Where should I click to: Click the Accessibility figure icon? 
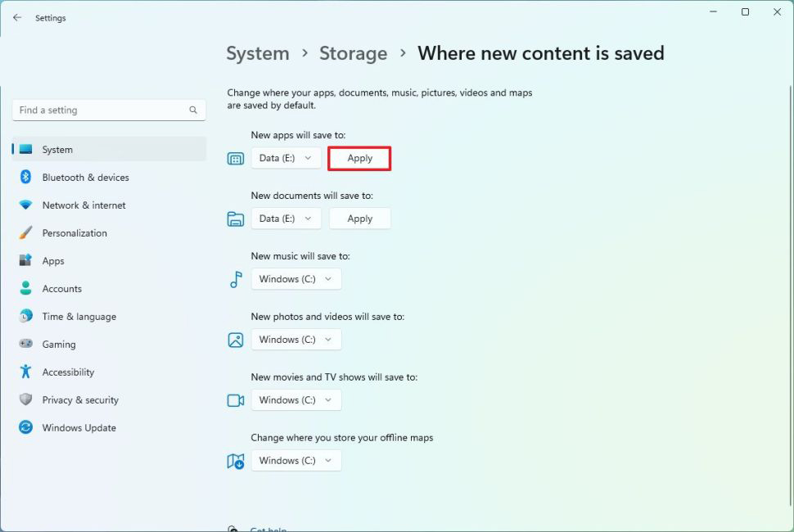point(25,372)
